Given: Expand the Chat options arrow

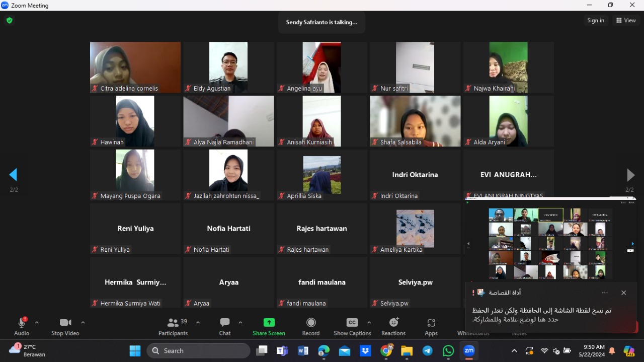Looking at the screenshot, I should (x=240, y=323).
